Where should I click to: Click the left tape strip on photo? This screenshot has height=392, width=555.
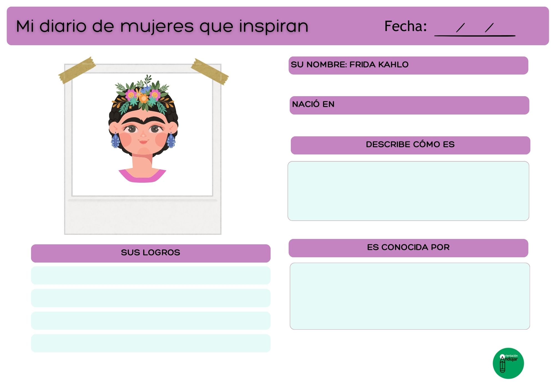coord(77,70)
